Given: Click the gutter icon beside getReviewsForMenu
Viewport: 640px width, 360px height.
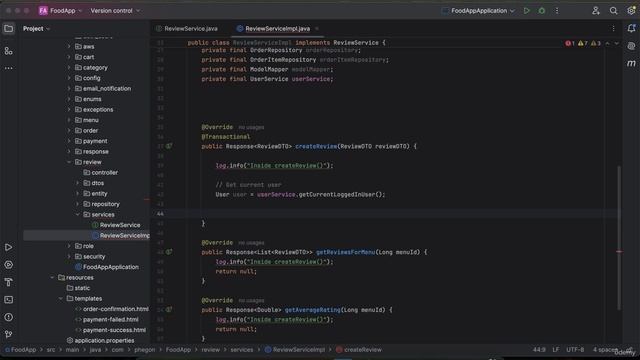Looking at the screenshot, I should click(169, 252).
